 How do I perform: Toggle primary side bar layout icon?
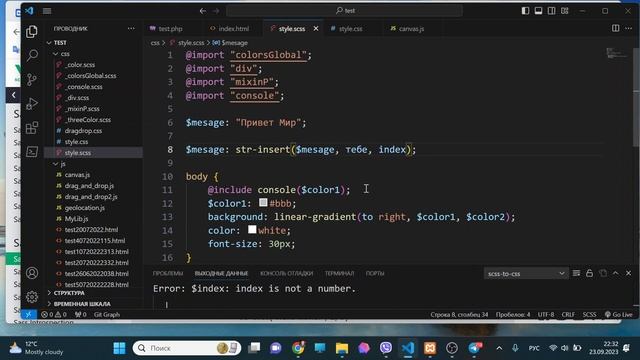point(525,11)
